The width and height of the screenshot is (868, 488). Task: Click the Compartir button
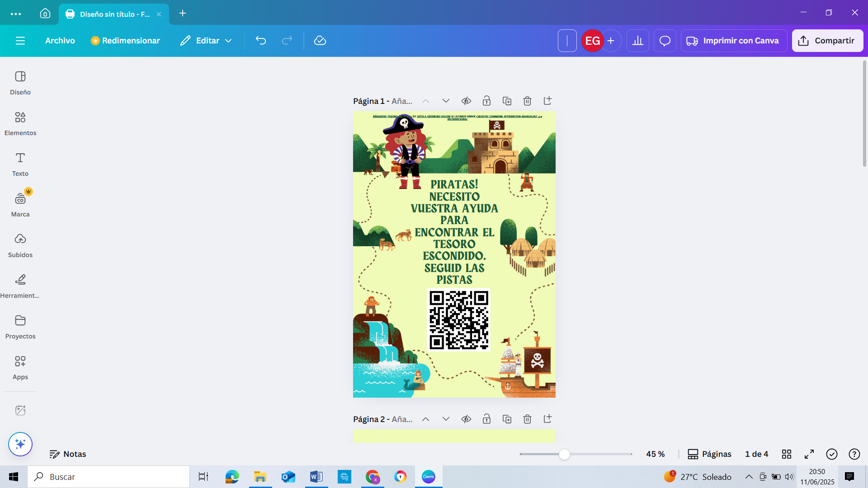coord(827,40)
